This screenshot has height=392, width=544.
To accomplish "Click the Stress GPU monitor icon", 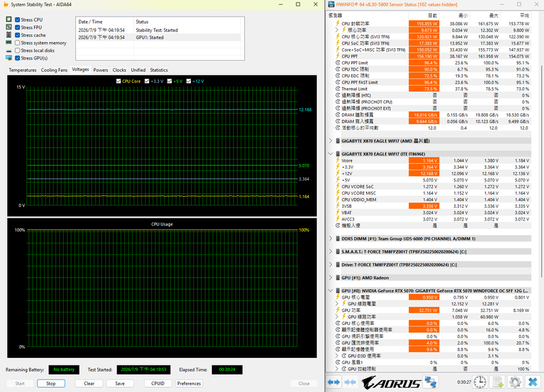I will click(x=8, y=58).
